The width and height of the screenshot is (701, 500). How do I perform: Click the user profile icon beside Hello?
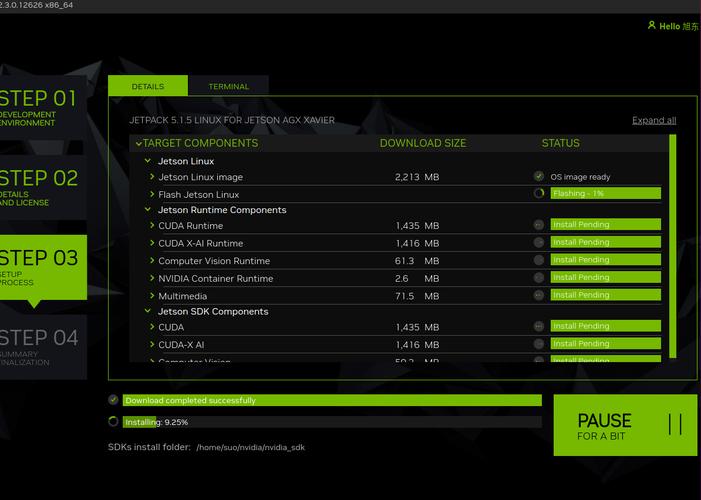point(651,26)
